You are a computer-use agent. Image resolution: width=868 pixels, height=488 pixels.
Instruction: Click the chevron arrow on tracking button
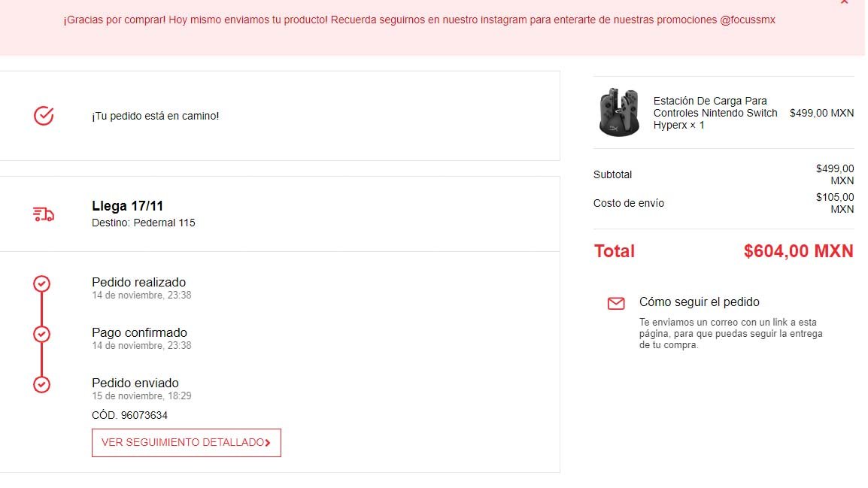[268, 443]
